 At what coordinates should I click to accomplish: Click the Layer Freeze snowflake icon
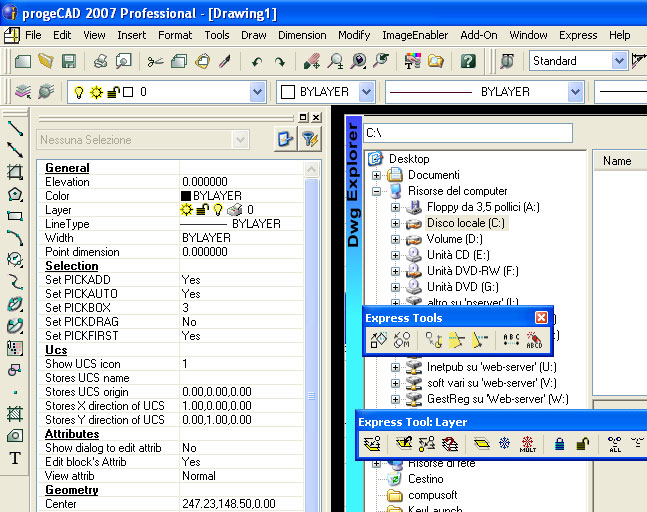pyautogui.click(x=504, y=444)
